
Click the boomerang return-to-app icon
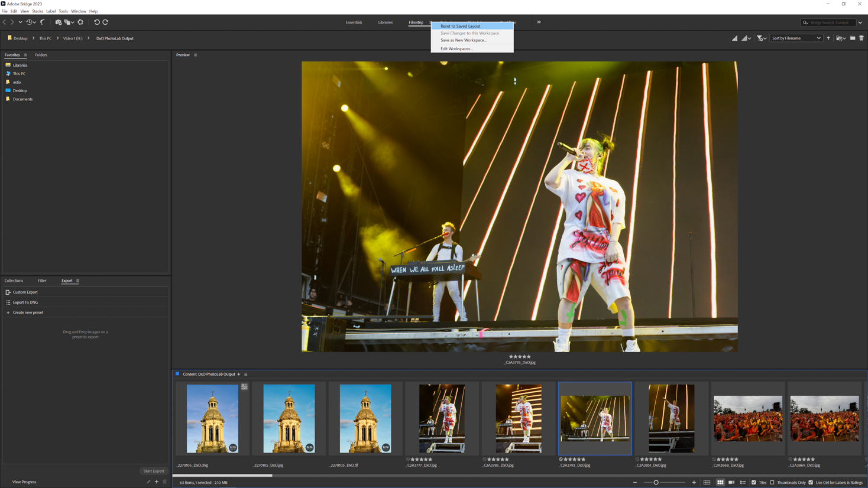pyautogui.click(x=43, y=22)
